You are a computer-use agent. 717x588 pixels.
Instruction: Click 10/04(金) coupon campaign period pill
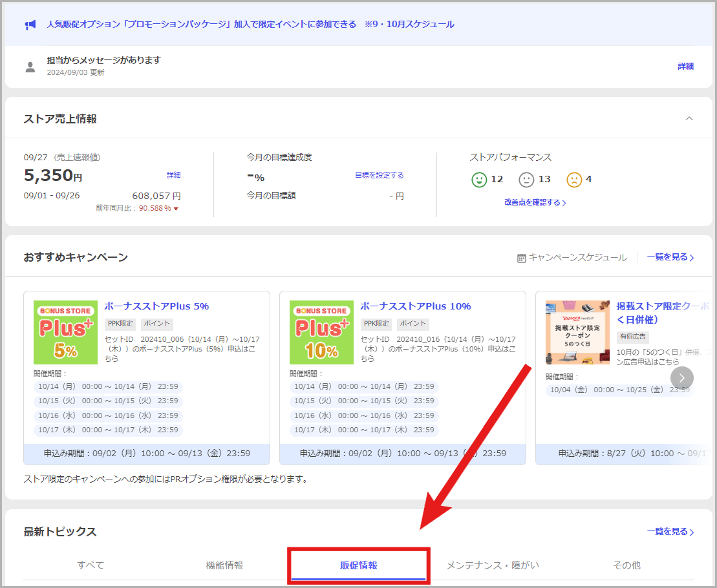(619, 390)
